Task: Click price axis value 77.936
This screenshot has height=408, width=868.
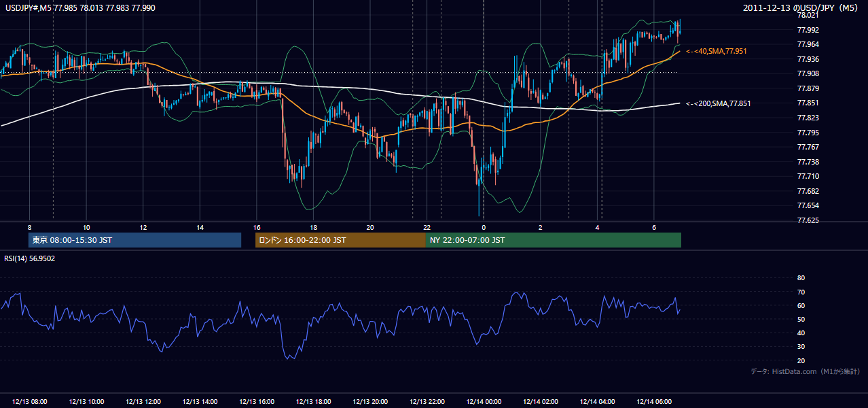Action: pos(808,59)
